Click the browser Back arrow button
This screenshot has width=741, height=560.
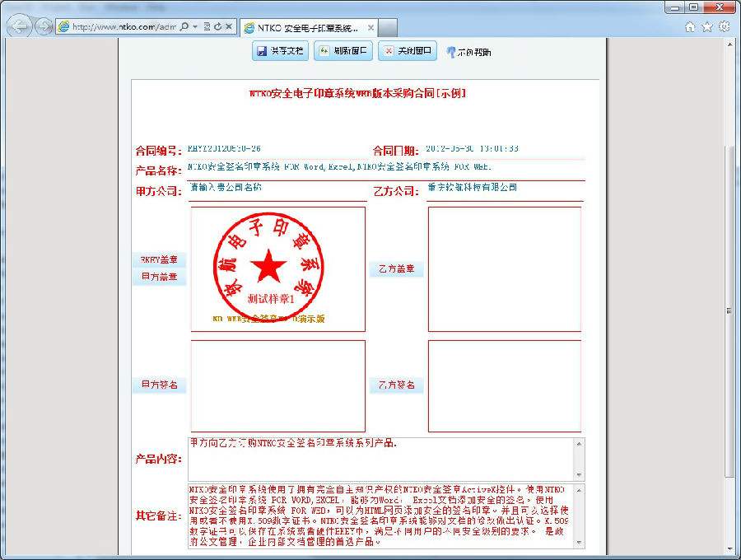(19, 26)
